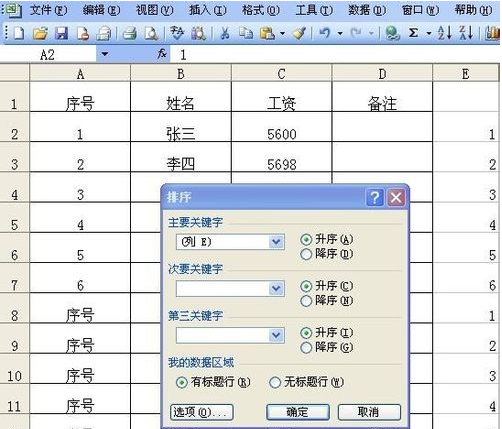The width and height of the screenshot is (502, 429).
Task: Expand the Name Box dropdown arrow
Action: coord(105,54)
